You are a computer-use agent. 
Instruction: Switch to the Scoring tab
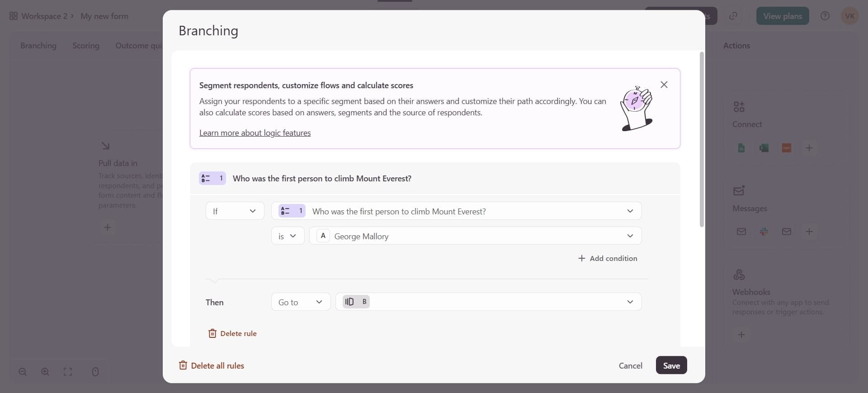point(86,46)
